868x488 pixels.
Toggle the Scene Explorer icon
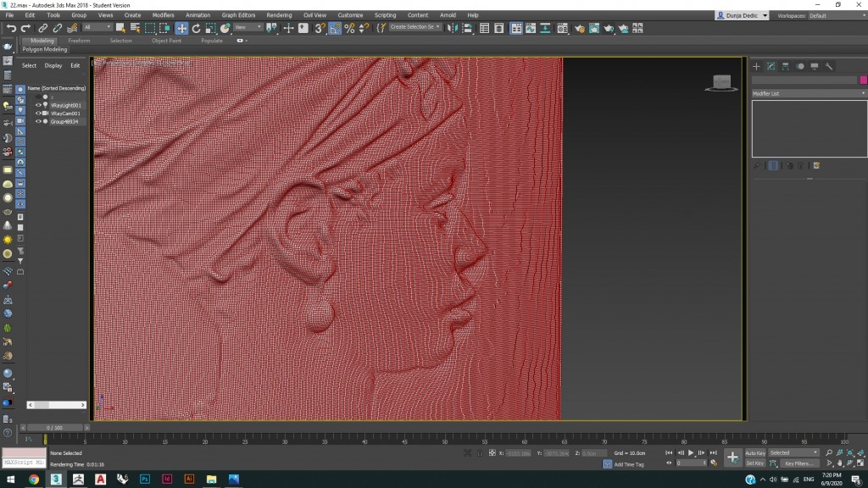(484, 28)
